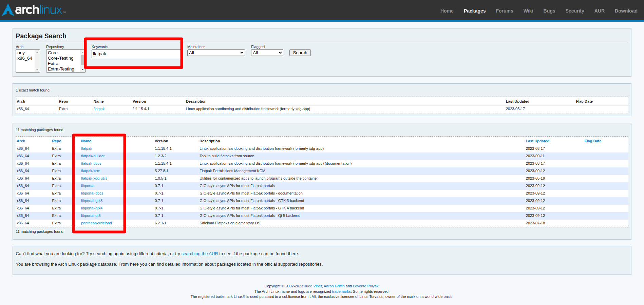This screenshot has height=305, width=644.
Task: Open flatpak-kcm package link
Action: pyautogui.click(x=91, y=171)
